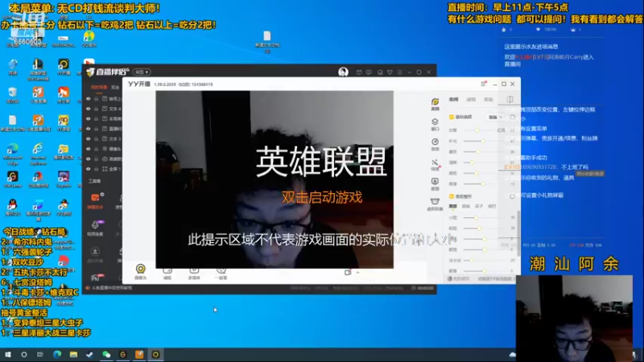Switch to the 美颜 tab
This screenshot has width=644, height=362.
point(453,99)
